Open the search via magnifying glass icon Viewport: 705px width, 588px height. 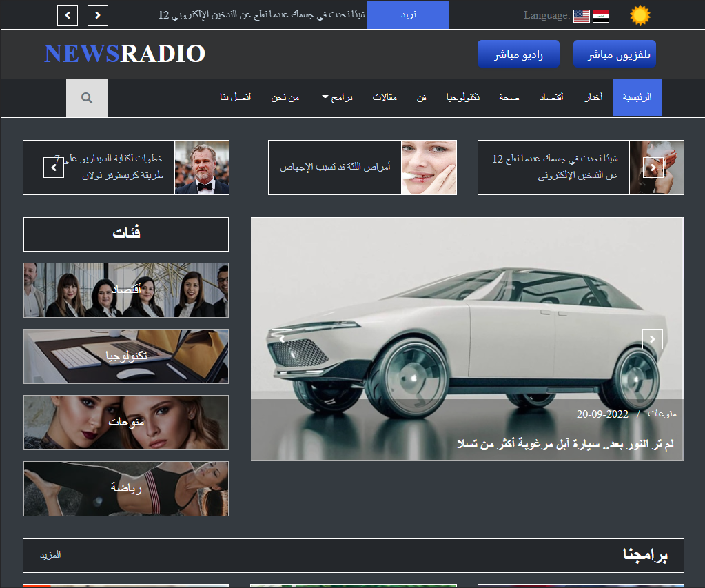(87, 98)
